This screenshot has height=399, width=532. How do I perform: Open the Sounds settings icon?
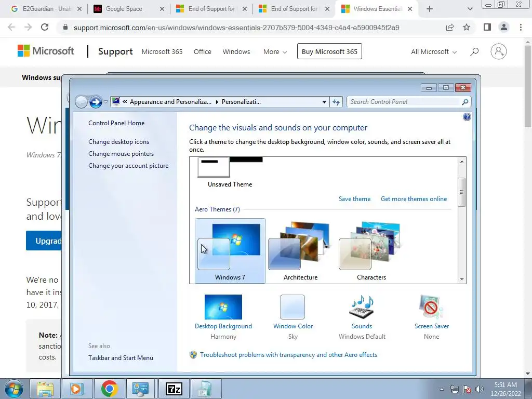[362, 307]
